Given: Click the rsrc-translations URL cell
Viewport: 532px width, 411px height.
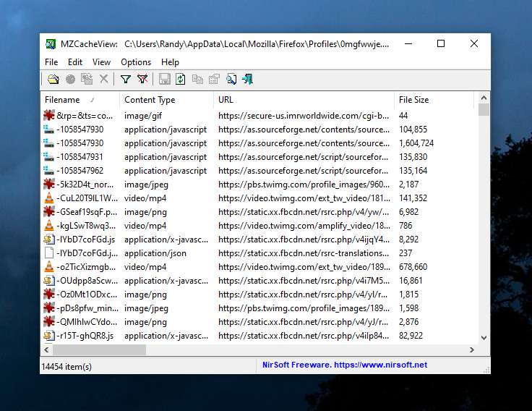Looking at the screenshot, I should (304, 253).
